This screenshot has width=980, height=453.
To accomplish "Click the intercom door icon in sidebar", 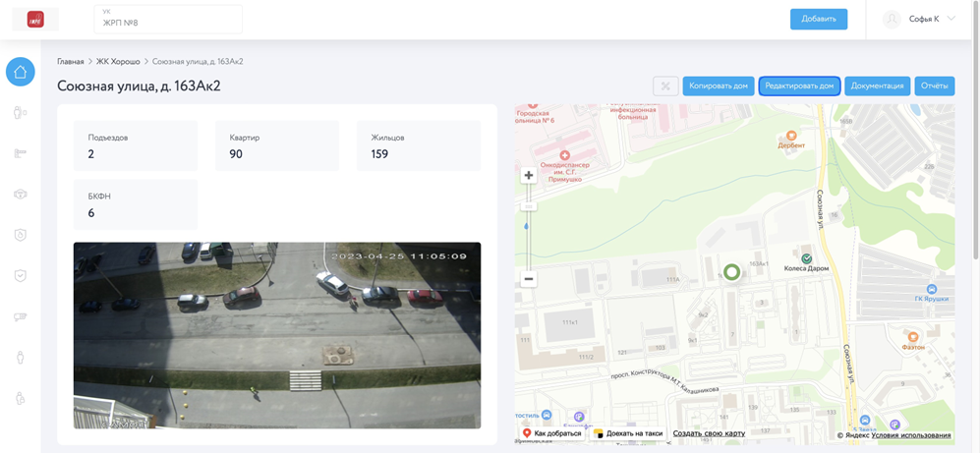I will 20,113.
